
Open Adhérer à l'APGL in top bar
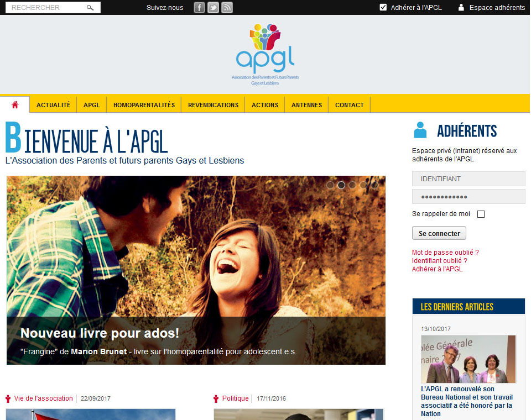click(416, 7)
